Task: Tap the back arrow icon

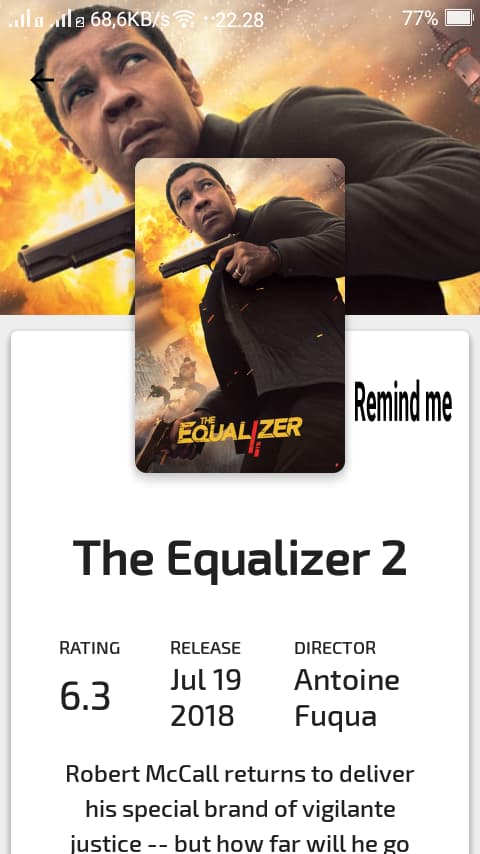Action: [42, 80]
